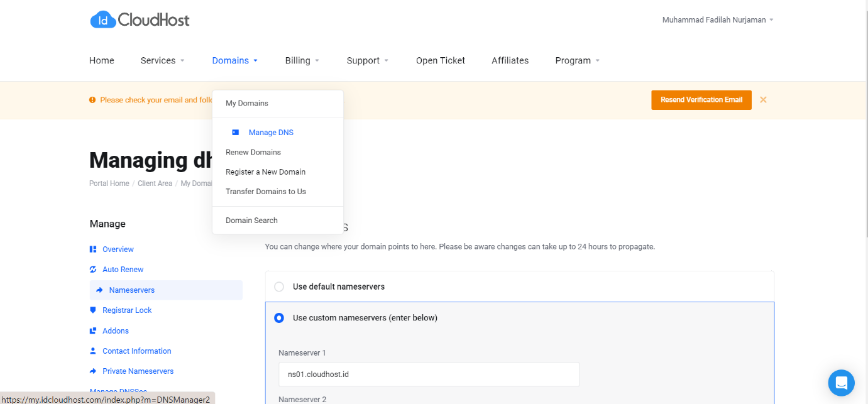The image size is (868, 404).
Task: Go to Home in the navigation
Action: point(102,60)
